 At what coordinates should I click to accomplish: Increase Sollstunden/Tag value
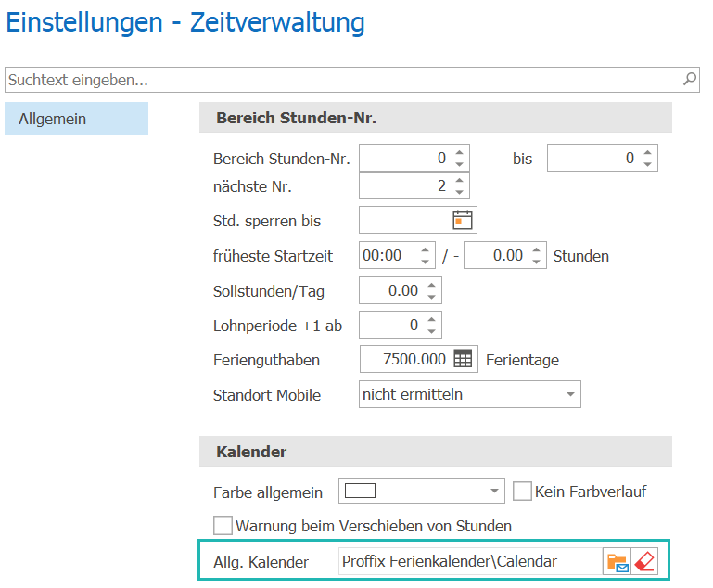click(431, 285)
